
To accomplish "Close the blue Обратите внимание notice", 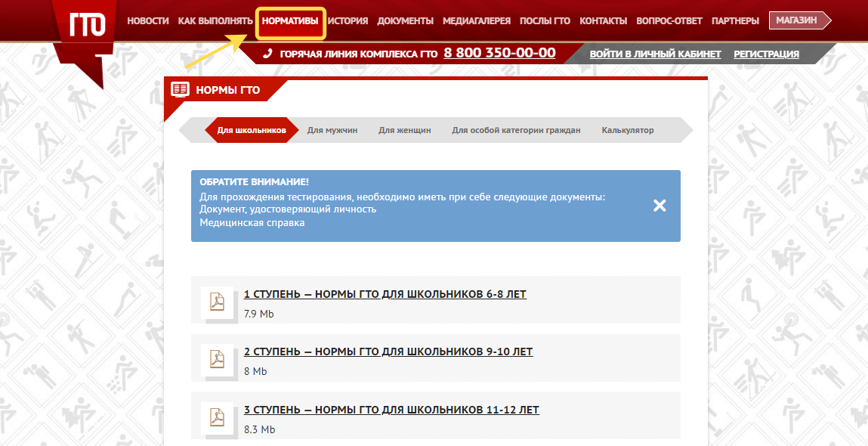I will (659, 206).
